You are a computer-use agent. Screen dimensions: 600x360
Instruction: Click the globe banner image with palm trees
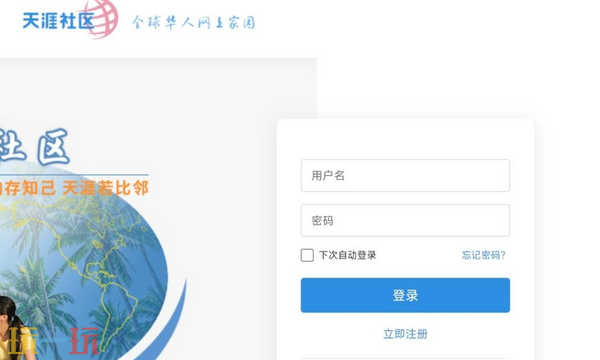pos(84,260)
